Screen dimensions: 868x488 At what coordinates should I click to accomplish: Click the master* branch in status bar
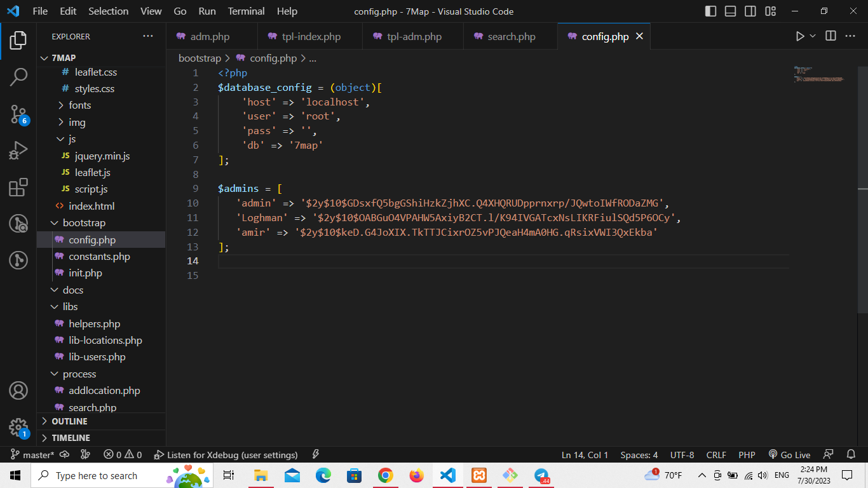coord(32,455)
